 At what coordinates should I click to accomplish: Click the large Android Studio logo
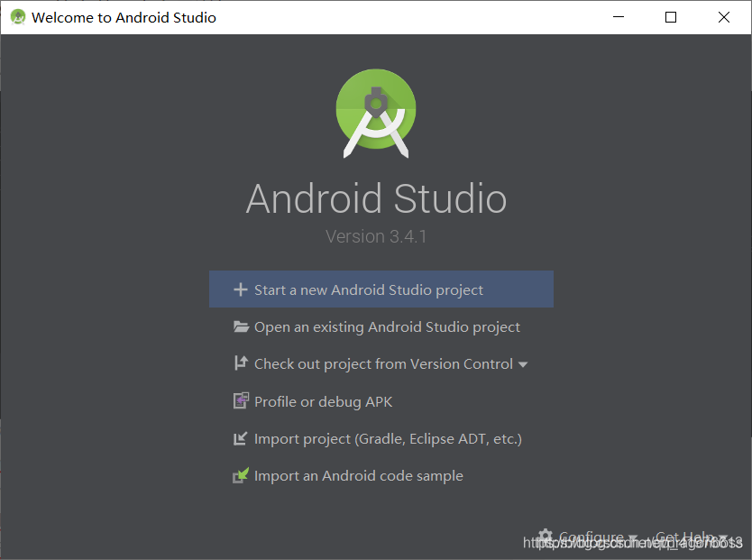tap(376, 113)
